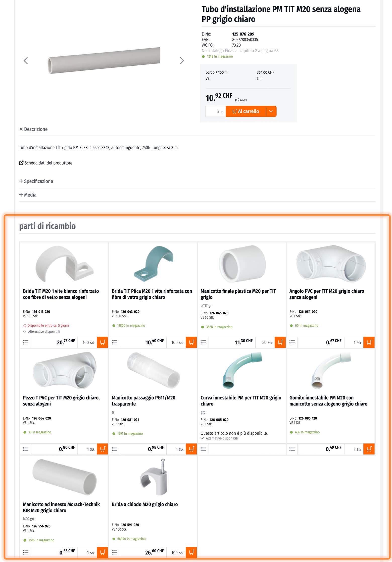
Task: Open list icon for Manicotto finale plastica
Action: pos(203,342)
